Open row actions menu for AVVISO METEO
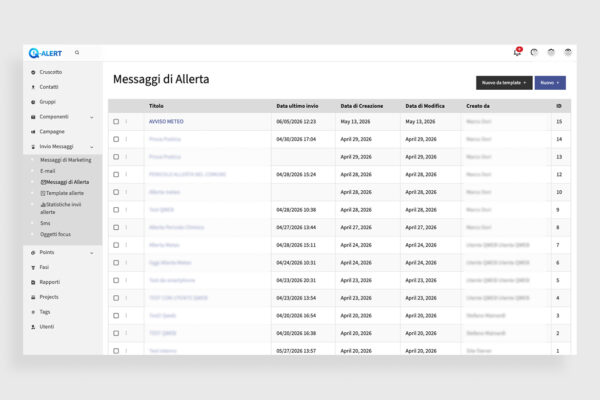The width and height of the screenshot is (600, 400). 126,122
